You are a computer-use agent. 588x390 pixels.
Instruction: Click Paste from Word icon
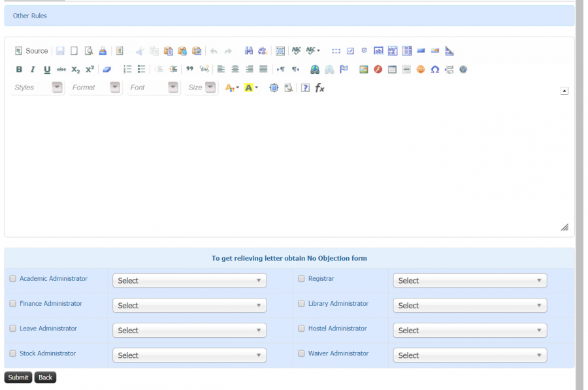[197, 50]
